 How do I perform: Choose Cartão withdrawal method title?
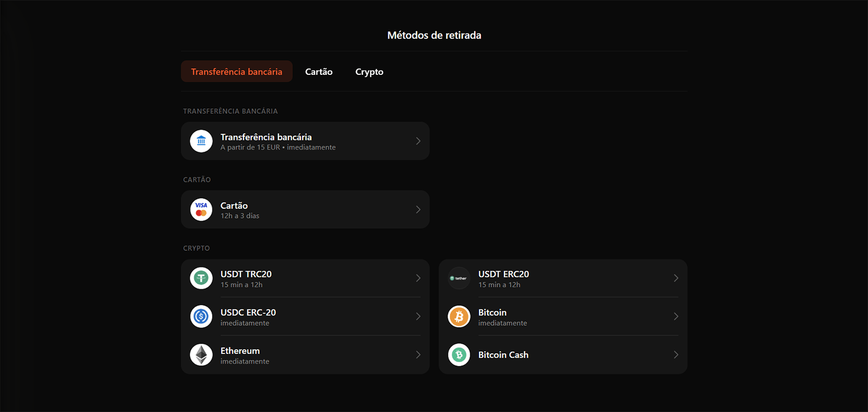pyautogui.click(x=234, y=205)
